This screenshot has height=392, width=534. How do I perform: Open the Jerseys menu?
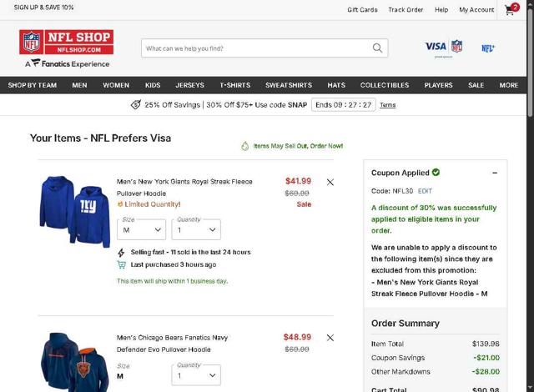point(189,85)
